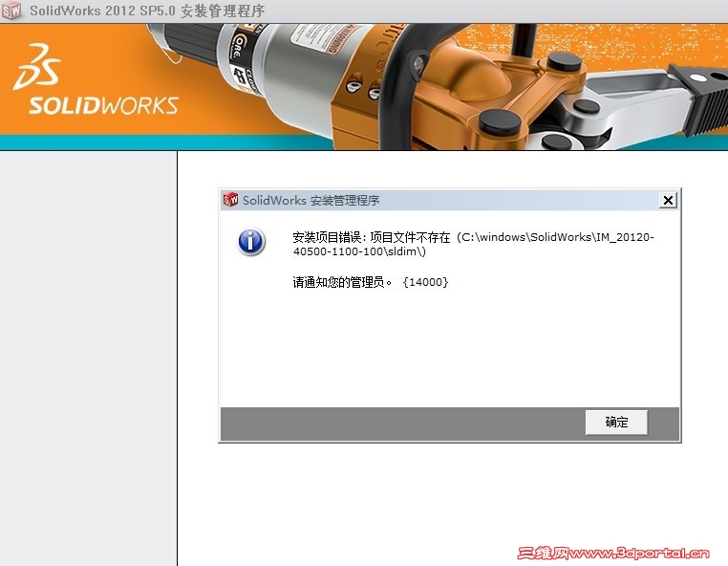The height and width of the screenshot is (566, 728).
Task: Click the blue information icon in the dialog
Action: point(251,242)
